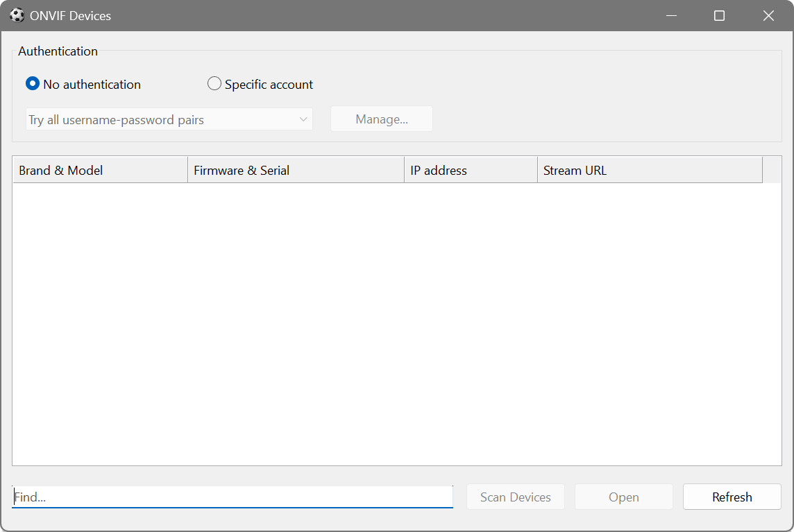Image resolution: width=794 pixels, height=532 pixels.
Task: Click the Firmware & Serial column header
Action: click(296, 170)
